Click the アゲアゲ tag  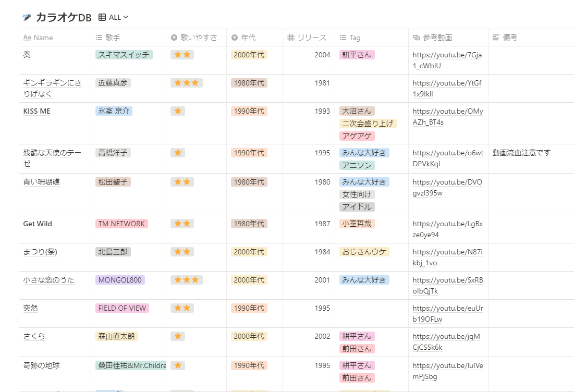(357, 136)
